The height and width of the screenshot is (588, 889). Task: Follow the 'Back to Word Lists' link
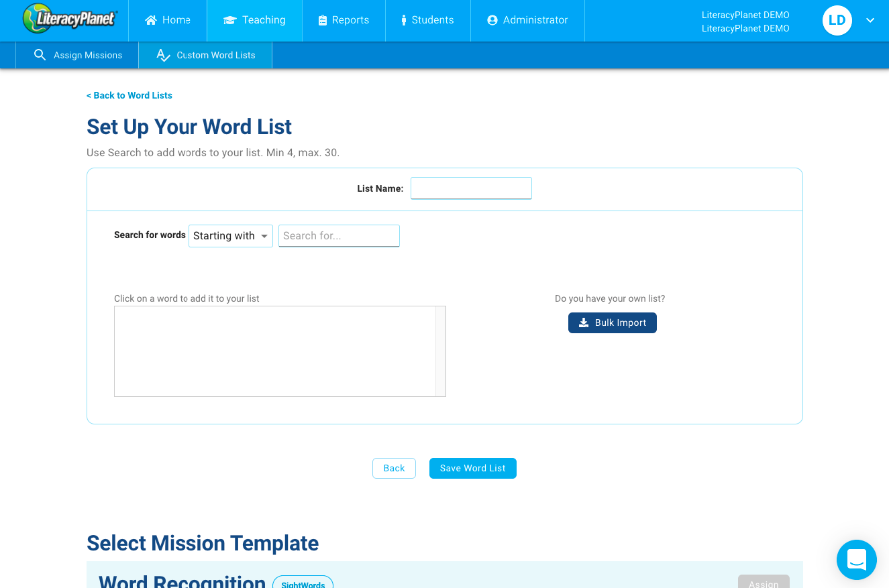129,95
